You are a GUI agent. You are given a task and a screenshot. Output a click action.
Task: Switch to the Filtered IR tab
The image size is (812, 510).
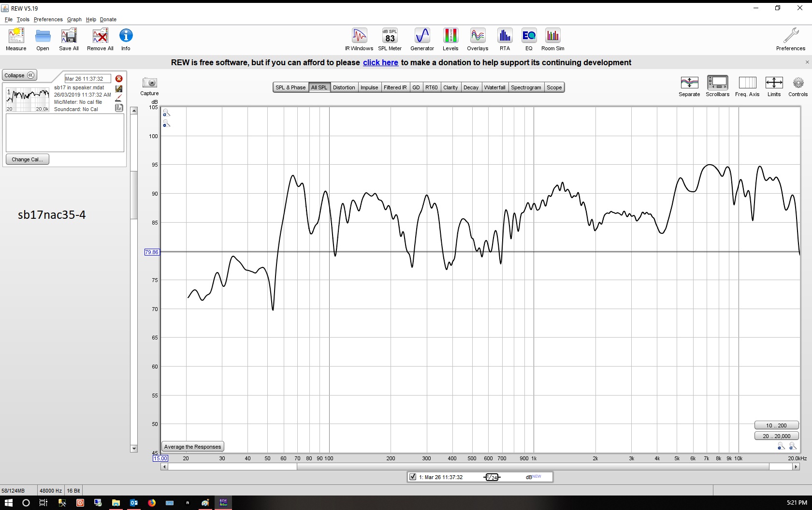(x=395, y=87)
